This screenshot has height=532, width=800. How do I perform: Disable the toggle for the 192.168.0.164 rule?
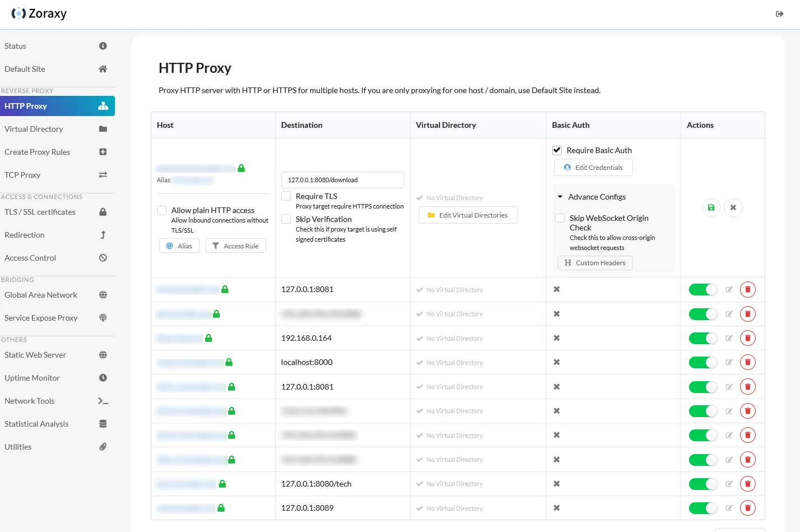(702, 337)
